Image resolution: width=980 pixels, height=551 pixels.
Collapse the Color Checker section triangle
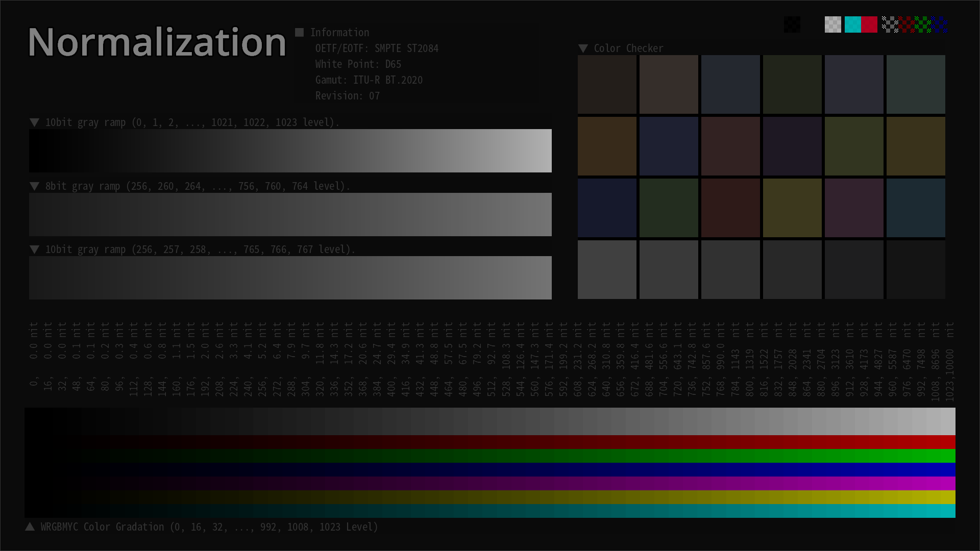click(x=583, y=48)
